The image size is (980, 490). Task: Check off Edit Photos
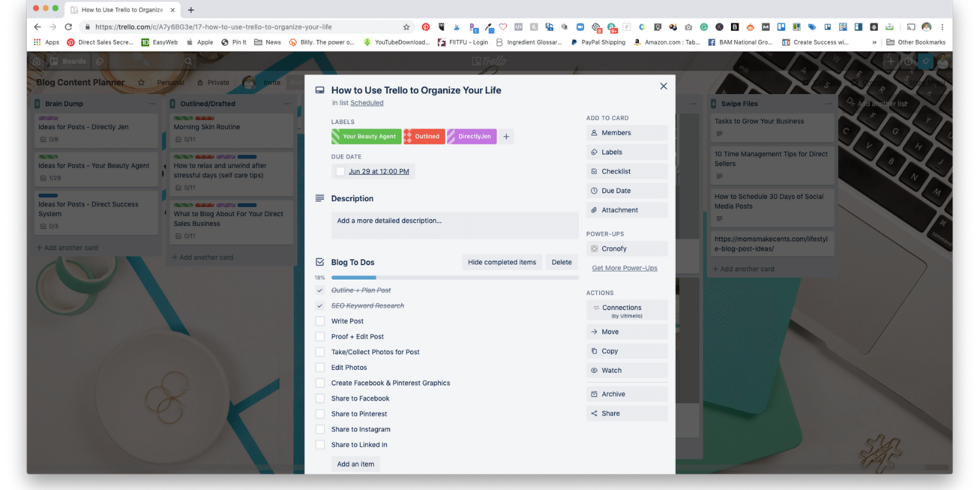coord(320,367)
